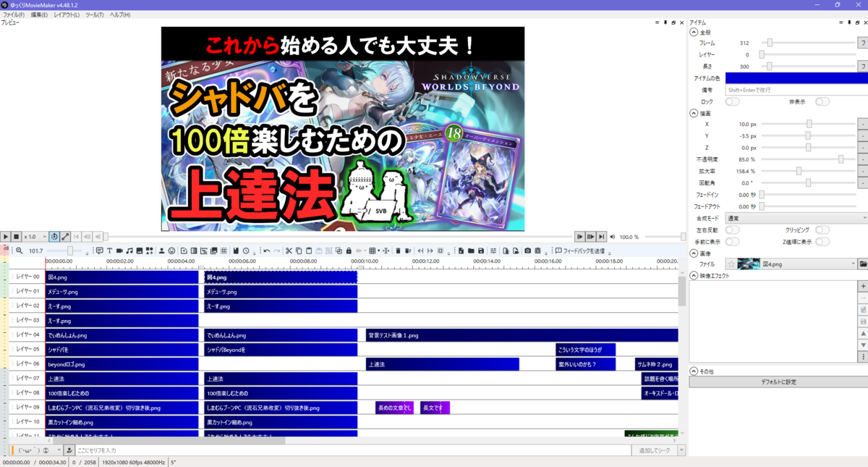Start playback with the play button
The height and width of the screenshot is (467, 868).
5,237
